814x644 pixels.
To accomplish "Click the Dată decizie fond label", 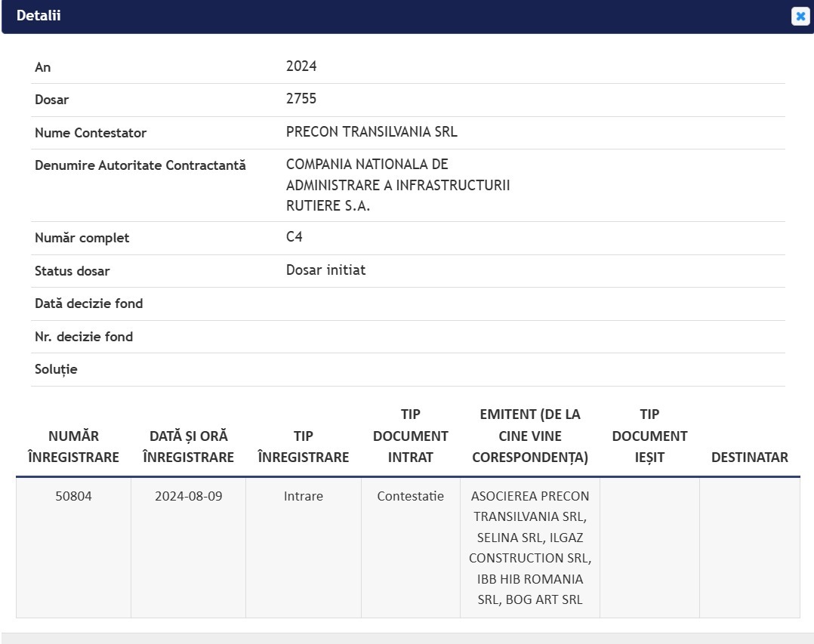I will click(x=89, y=304).
